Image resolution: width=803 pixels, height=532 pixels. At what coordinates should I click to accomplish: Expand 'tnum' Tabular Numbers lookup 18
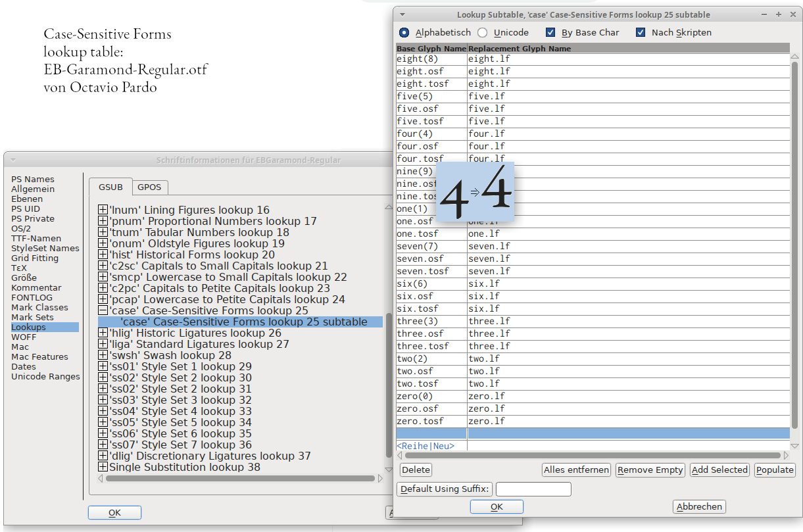[x=103, y=232]
